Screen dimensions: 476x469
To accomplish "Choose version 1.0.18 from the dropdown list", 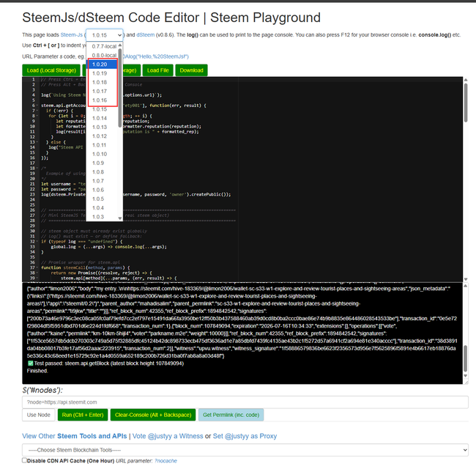I will (102, 82).
